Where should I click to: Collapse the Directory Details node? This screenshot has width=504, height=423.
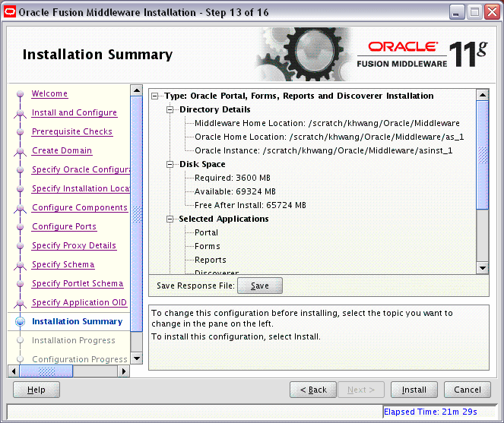coord(170,110)
